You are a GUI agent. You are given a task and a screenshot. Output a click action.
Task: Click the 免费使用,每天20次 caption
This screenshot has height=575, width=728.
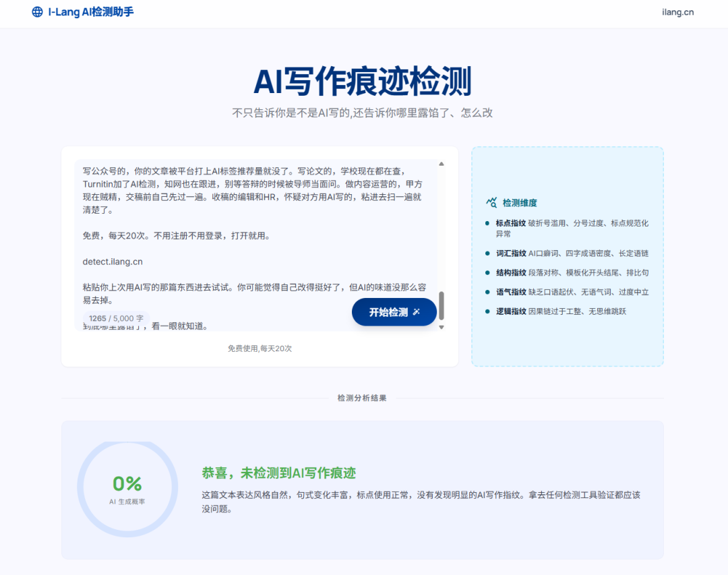260,349
